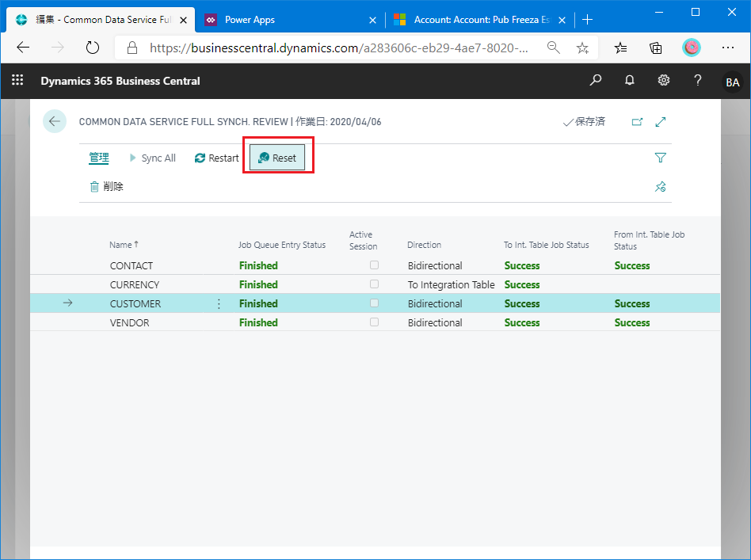Viewport: 751px width, 560px height.
Task: Open the notifications bell icon
Action: (x=630, y=81)
